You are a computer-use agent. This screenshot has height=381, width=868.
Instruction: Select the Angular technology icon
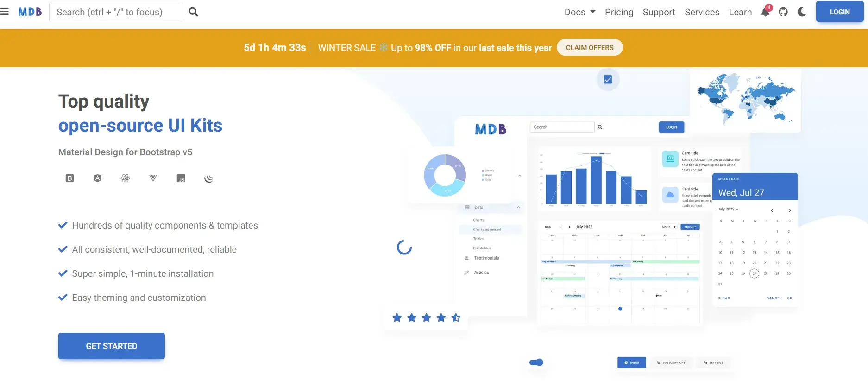[x=97, y=178]
